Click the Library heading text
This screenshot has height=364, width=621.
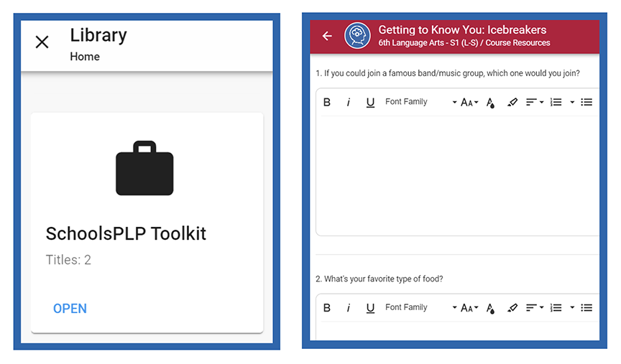pos(98,34)
